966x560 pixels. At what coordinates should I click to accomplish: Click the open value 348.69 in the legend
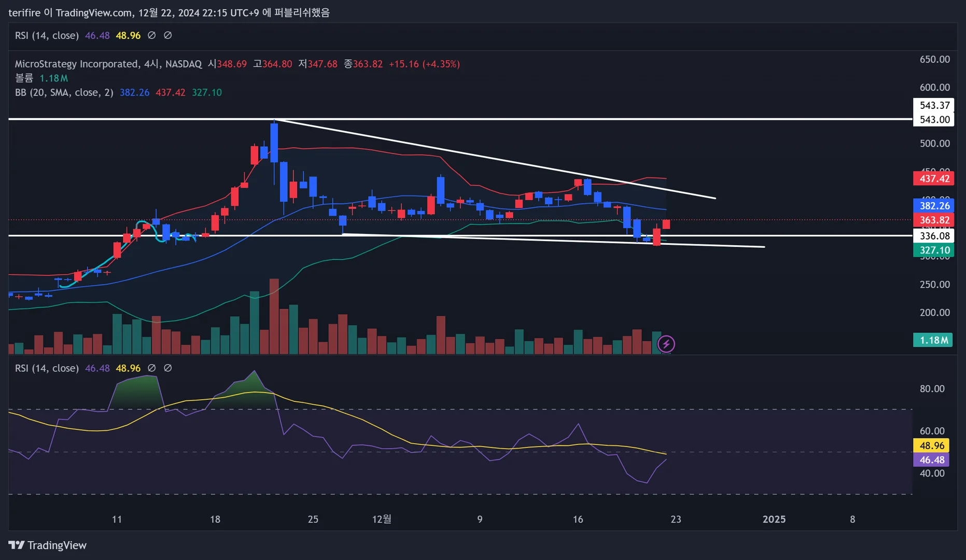point(232,64)
